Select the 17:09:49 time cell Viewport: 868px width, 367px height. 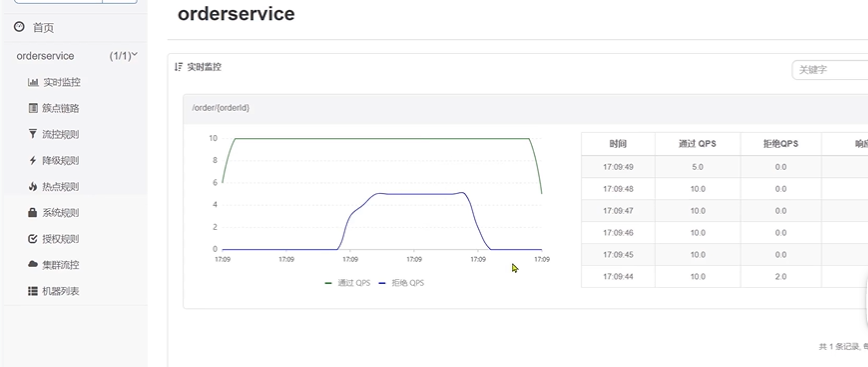(618, 167)
